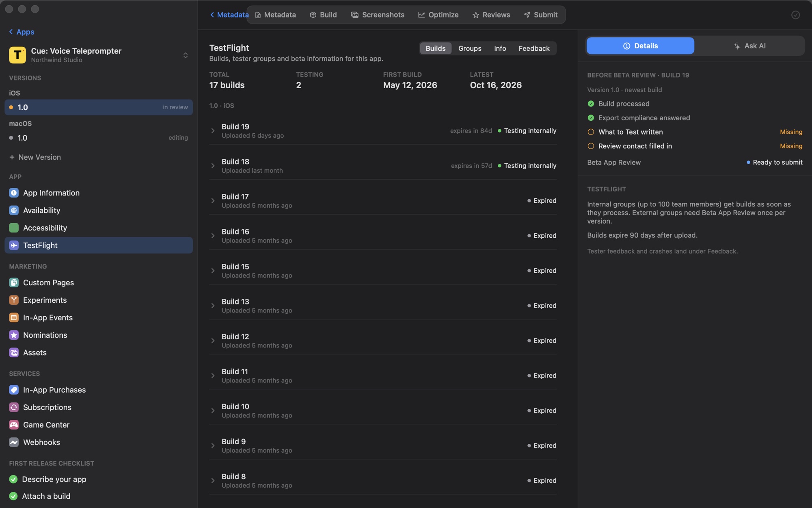Switch to the Info tab

pos(500,48)
